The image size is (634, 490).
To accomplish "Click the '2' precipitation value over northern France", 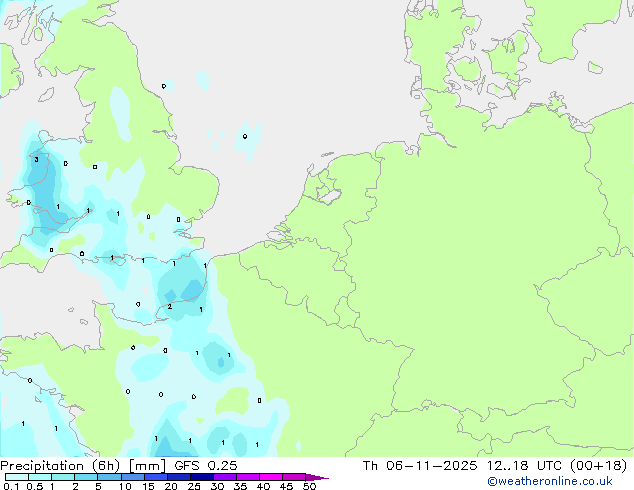I will pyautogui.click(x=169, y=307).
